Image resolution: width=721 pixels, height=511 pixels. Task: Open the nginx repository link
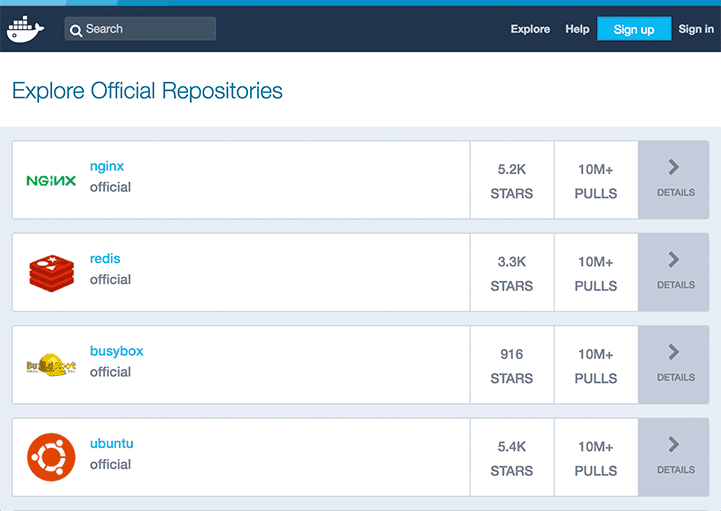[107, 166]
